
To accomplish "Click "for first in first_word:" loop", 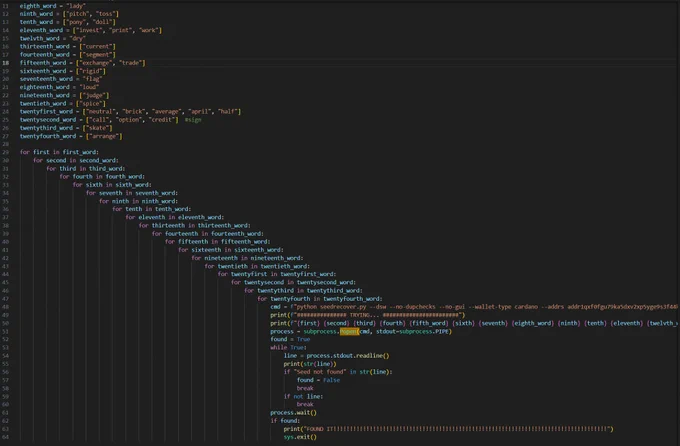I will coord(59,152).
